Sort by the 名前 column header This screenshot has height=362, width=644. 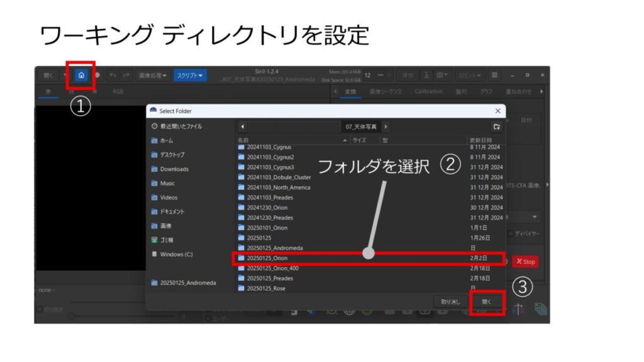(292, 140)
